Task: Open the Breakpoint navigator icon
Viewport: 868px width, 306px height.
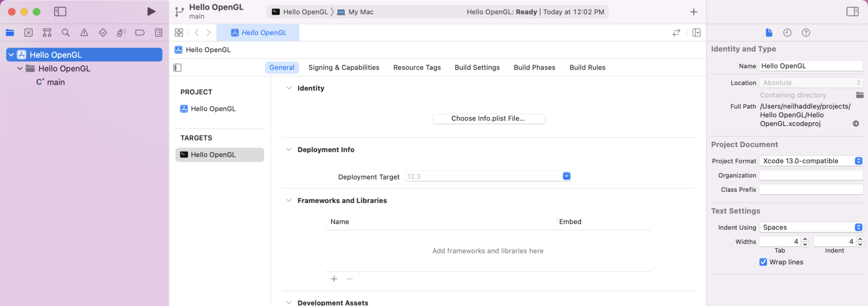Action: click(140, 33)
